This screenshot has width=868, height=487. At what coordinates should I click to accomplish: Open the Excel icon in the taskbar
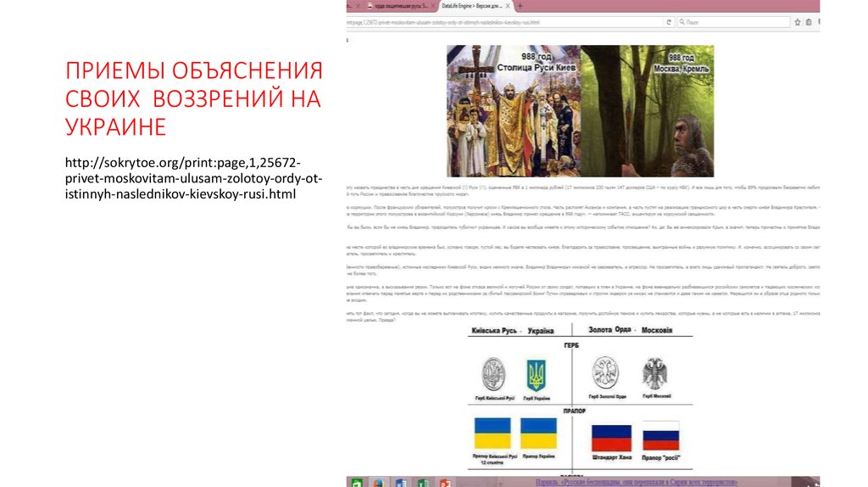point(423,483)
